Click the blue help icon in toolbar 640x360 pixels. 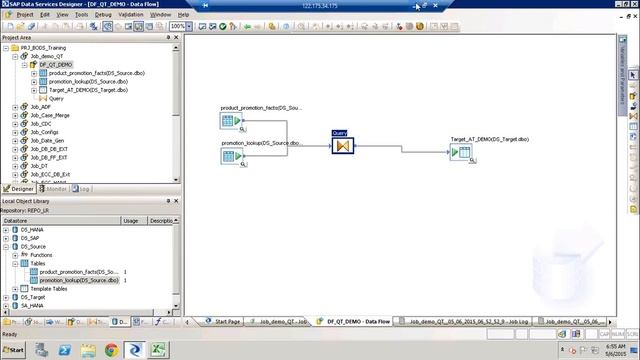tap(286, 27)
